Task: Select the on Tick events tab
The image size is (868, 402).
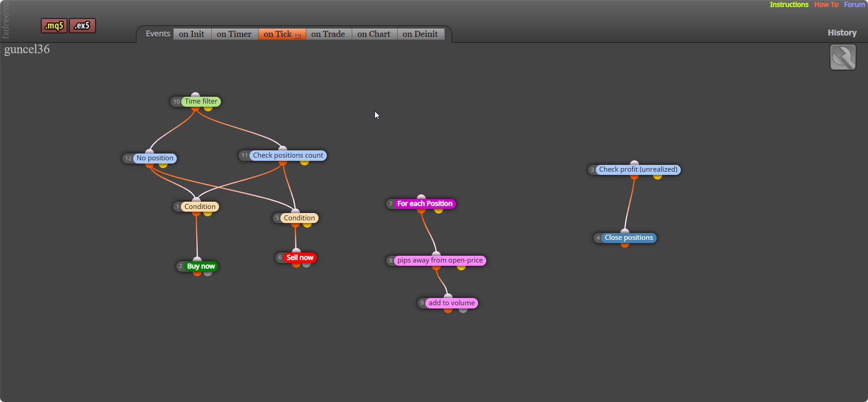Action: [x=282, y=34]
